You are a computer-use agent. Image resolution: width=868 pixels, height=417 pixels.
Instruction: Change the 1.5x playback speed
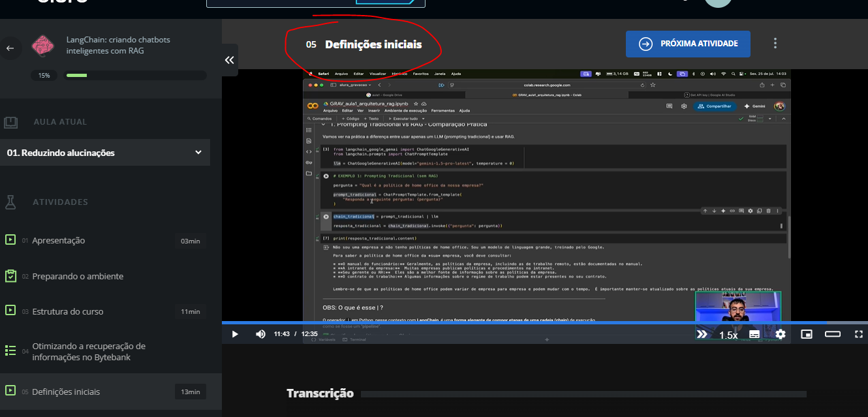pos(728,335)
